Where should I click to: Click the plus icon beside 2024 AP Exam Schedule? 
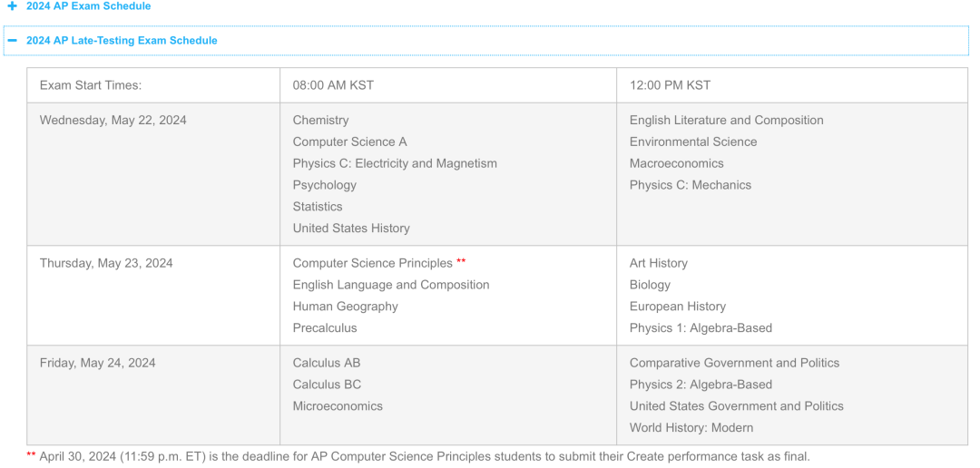pyautogui.click(x=13, y=6)
